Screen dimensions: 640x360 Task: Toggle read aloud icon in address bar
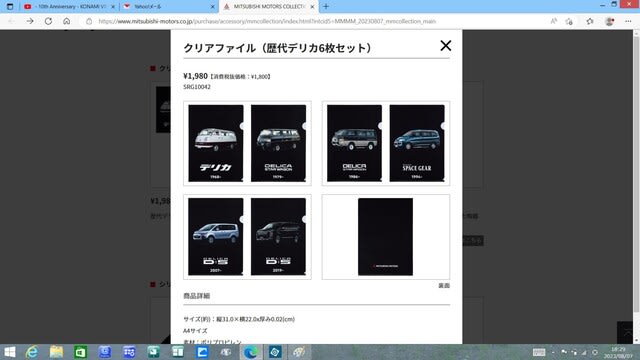(553, 21)
